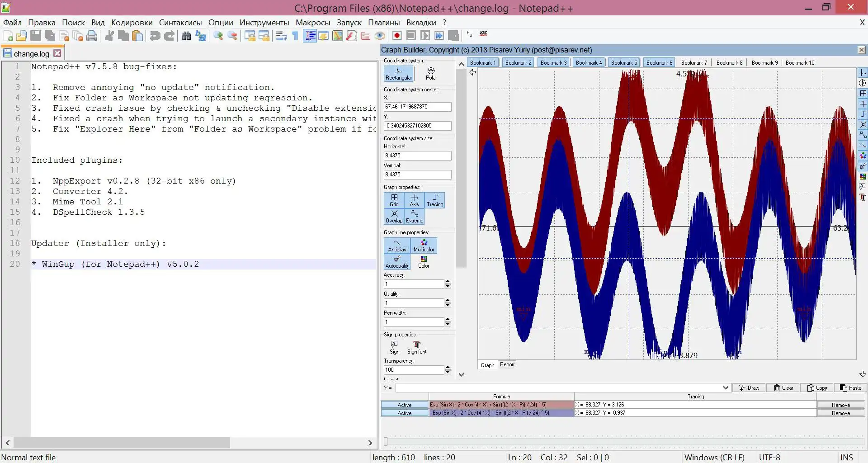This screenshot has height=463, width=868.
Task: Click the Find and Replace toolbar icon
Action: (x=201, y=36)
